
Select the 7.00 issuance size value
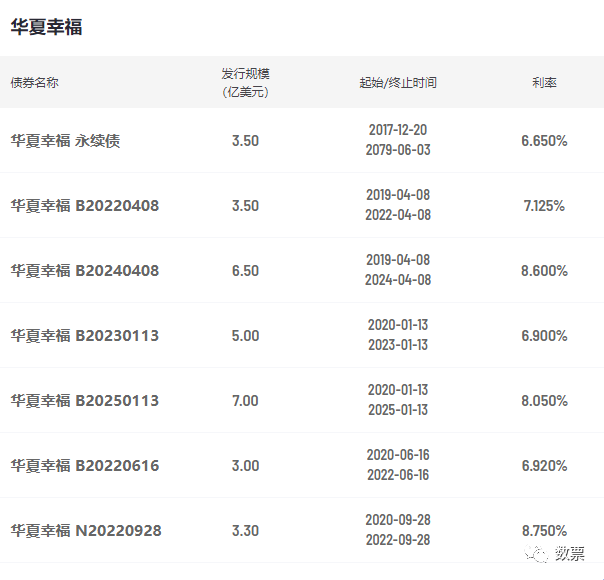coord(245,401)
